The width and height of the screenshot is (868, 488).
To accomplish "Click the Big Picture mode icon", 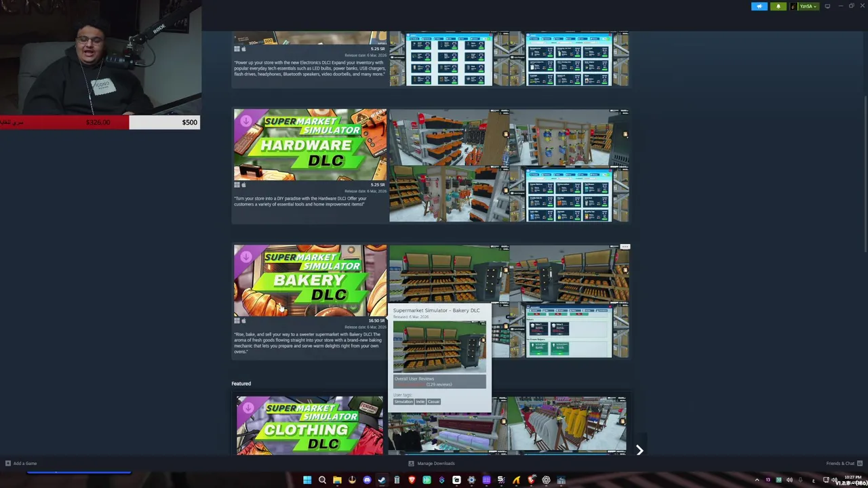I will [x=827, y=6].
